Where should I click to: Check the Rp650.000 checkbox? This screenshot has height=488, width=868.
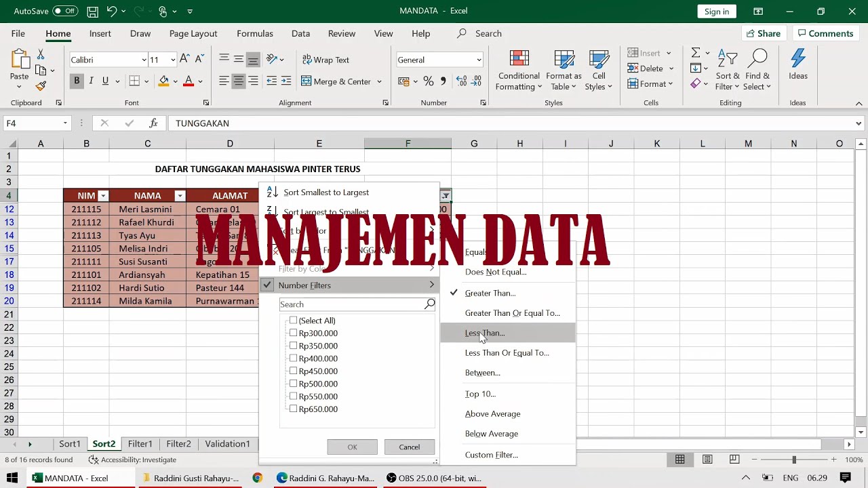coord(293,409)
